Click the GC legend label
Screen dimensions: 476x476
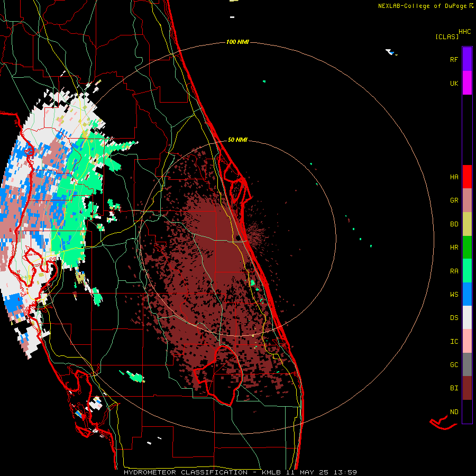[x=454, y=365]
